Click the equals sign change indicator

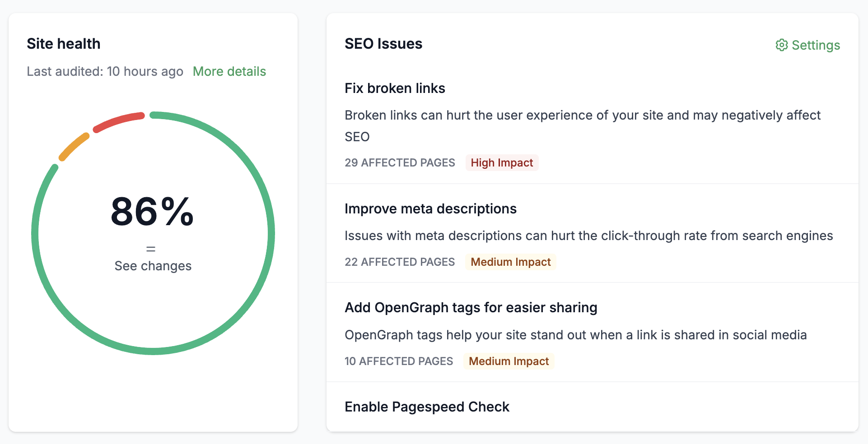[151, 249]
